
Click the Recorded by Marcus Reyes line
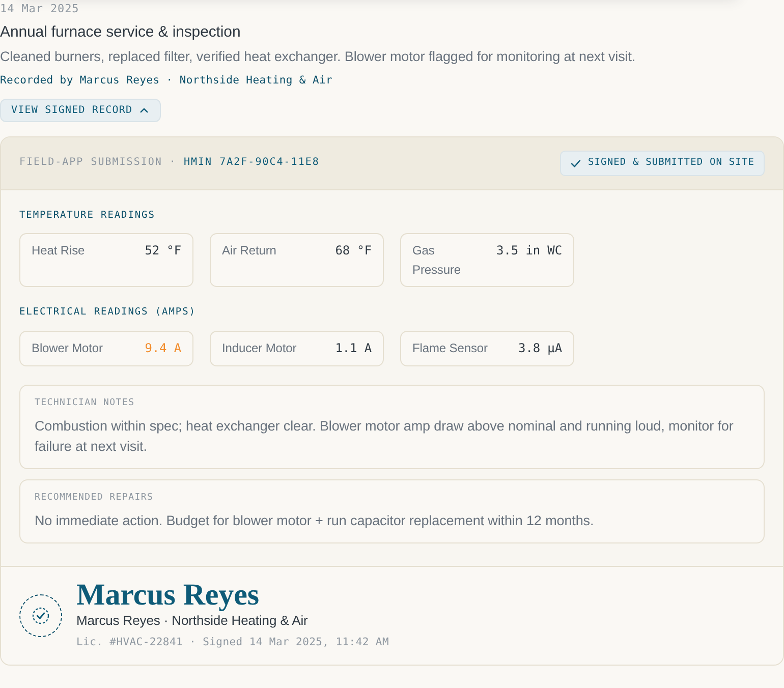[x=166, y=80]
